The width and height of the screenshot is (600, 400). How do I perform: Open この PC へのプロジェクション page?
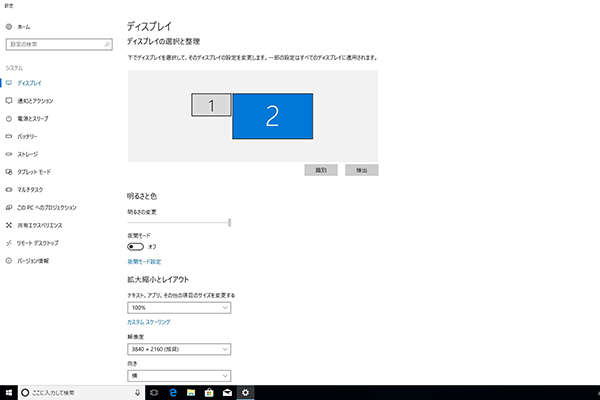point(47,207)
